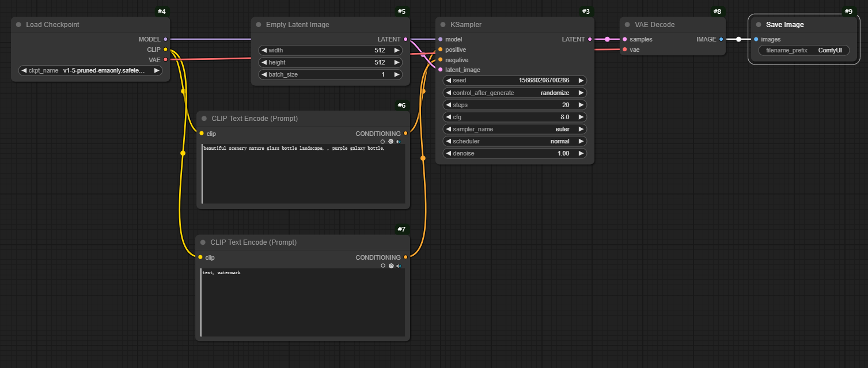Decrease the width value with left arrow
The width and height of the screenshot is (868, 368).
tap(263, 50)
